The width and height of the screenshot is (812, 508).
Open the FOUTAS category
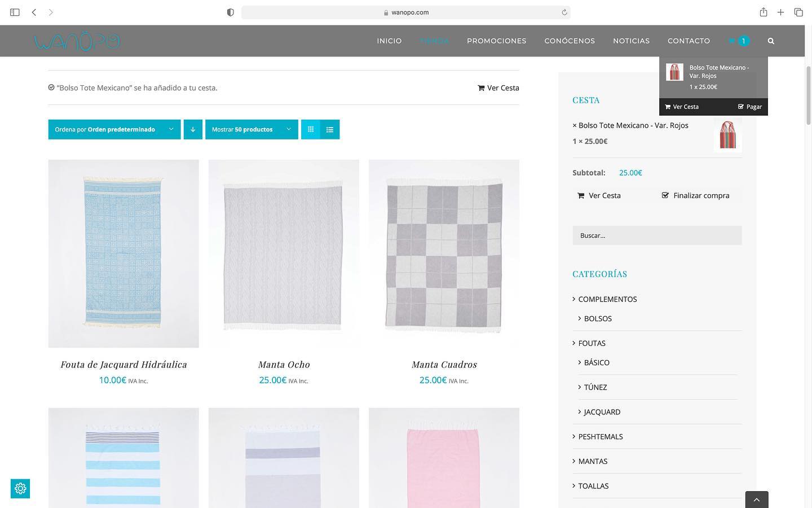click(x=592, y=343)
